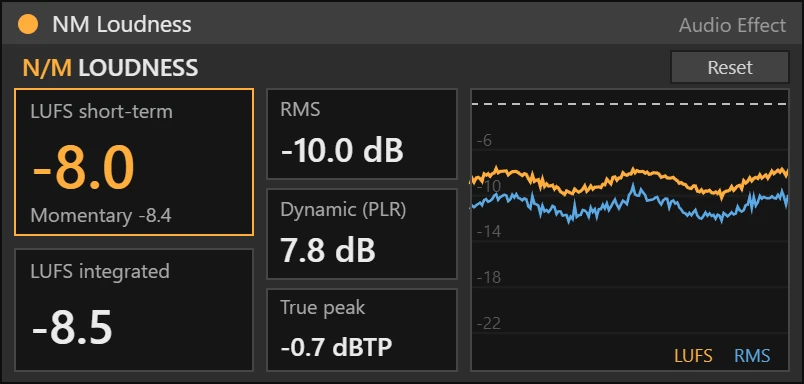Click the Reset button
Image resolution: width=804 pixels, height=384 pixels.
(x=730, y=67)
